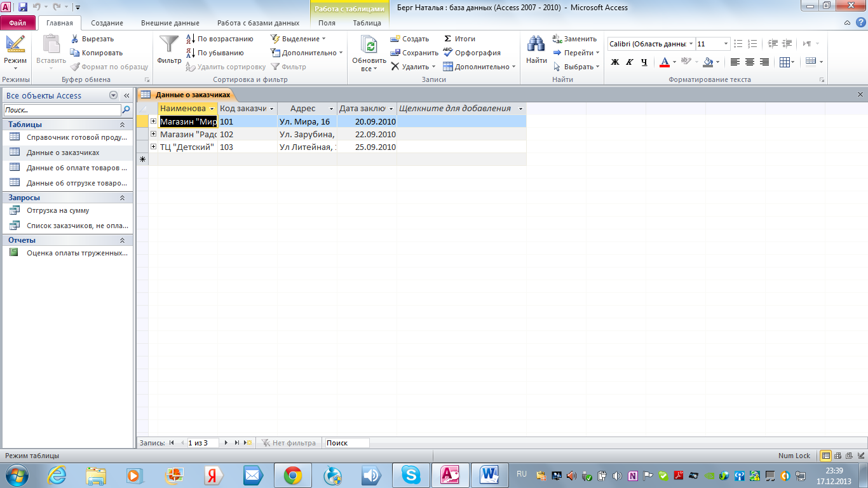This screenshot has height=488, width=868.
Task: Open Google Chrome from the taskbar
Action: pyautogui.click(x=292, y=475)
